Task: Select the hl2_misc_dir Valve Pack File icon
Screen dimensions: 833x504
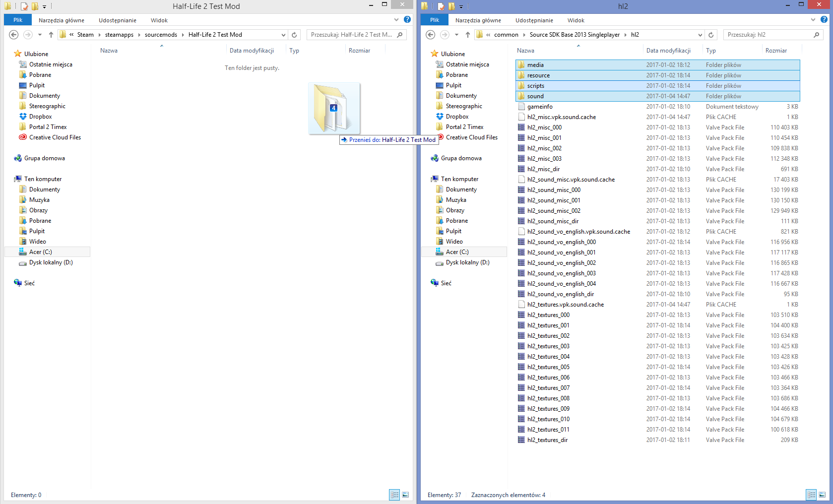Action: click(x=521, y=169)
